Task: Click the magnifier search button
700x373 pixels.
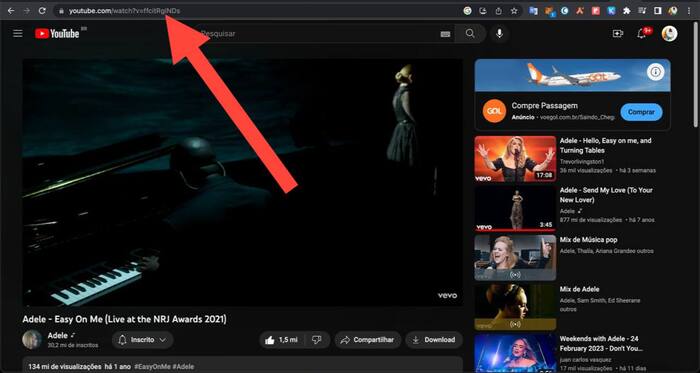Action: tap(470, 33)
